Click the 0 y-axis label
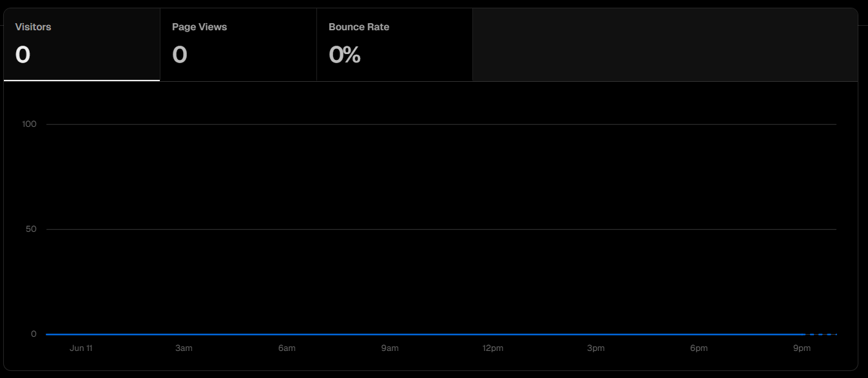The image size is (868, 378). coord(34,334)
